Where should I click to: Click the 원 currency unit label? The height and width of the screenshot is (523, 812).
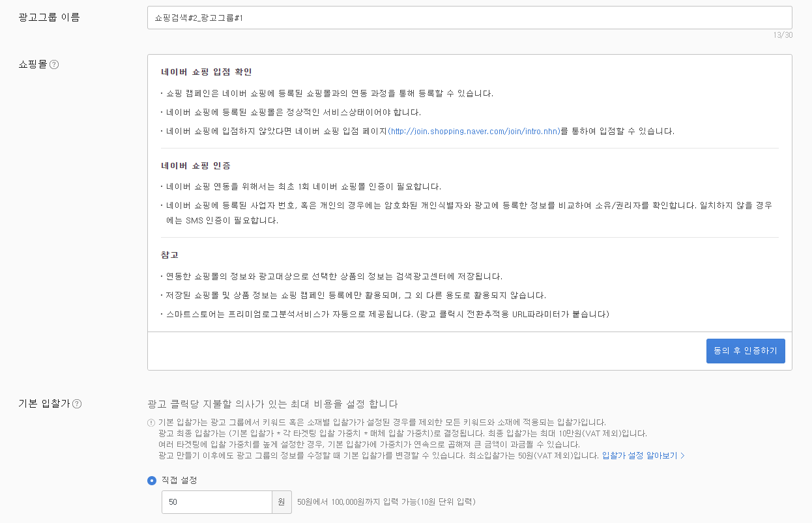(x=282, y=502)
